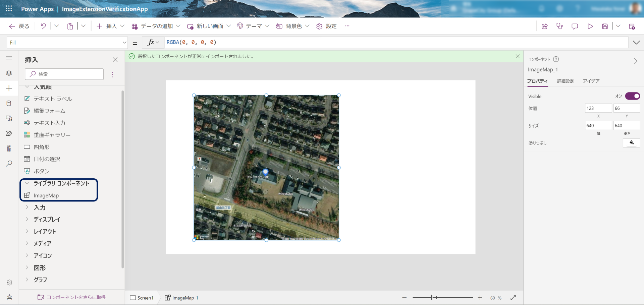The height and width of the screenshot is (305, 644).
Task: Preview the app with the play icon
Action: coord(590,26)
